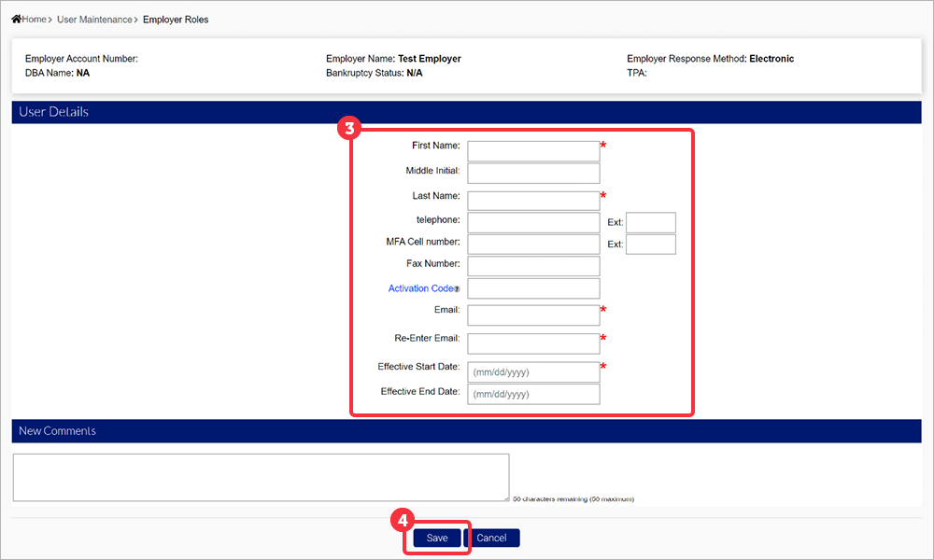
Task: Open User Maintenance breadcrumb link
Action: [94, 20]
